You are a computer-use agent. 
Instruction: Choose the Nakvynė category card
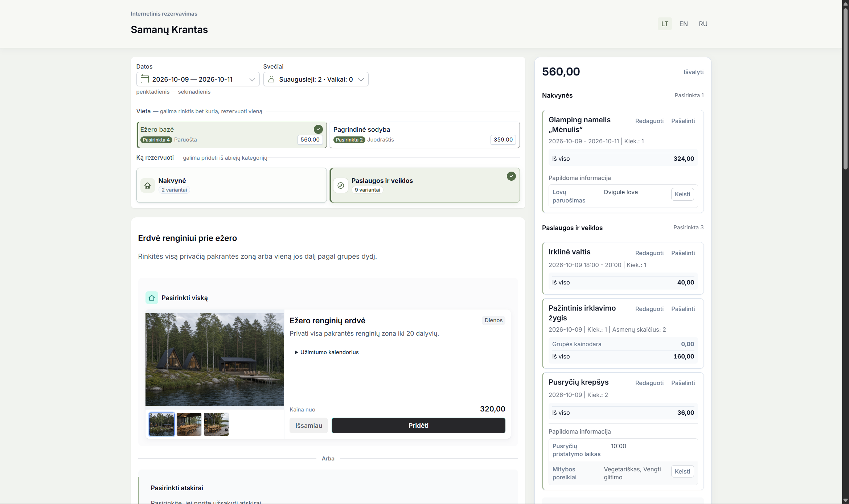[231, 185]
